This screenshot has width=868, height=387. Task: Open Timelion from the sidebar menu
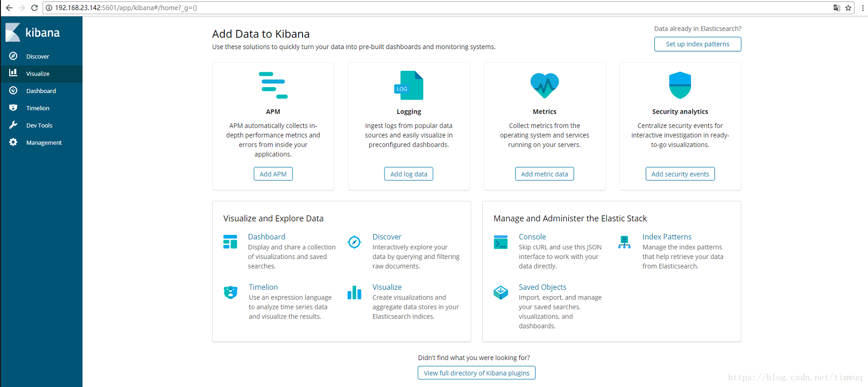[41, 108]
